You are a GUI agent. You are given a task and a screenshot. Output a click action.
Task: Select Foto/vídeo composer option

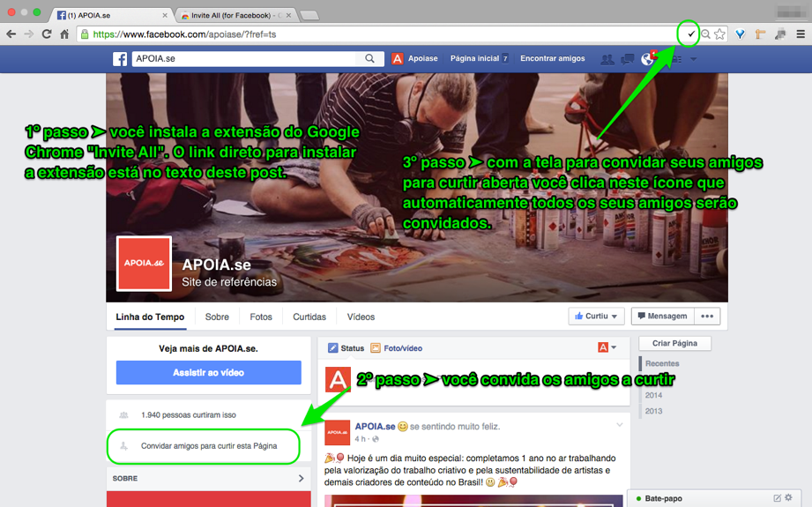click(x=396, y=348)
